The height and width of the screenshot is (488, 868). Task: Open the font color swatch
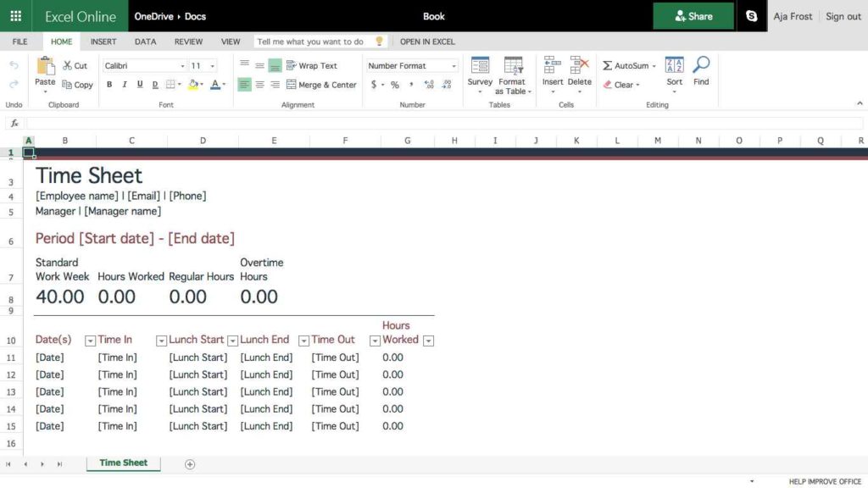pos(215,85)
